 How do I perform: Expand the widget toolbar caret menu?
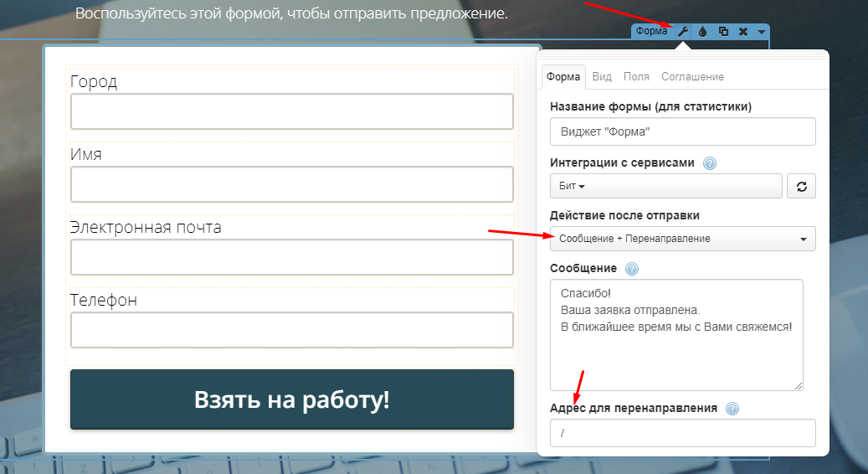[x=761, y=32]
